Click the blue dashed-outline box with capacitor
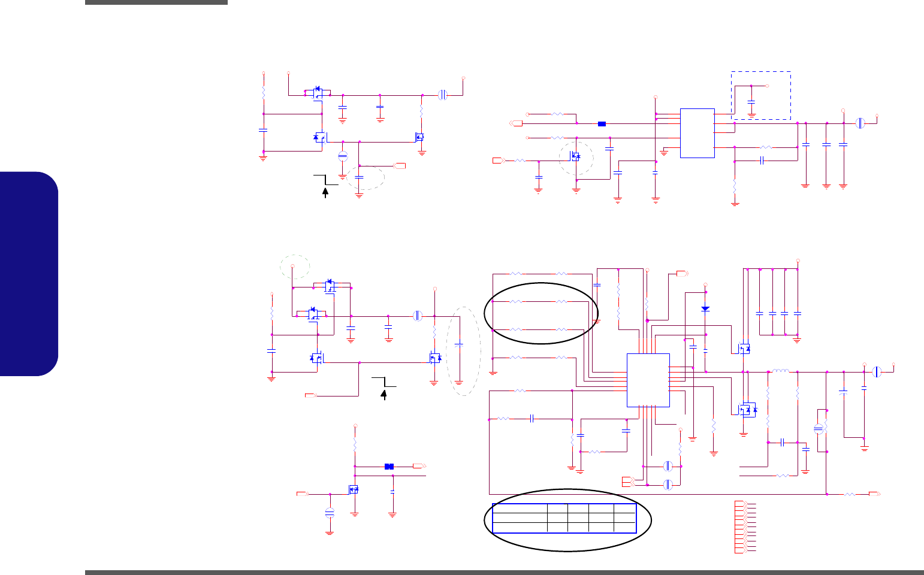The image size is (924, 575). 760,96
